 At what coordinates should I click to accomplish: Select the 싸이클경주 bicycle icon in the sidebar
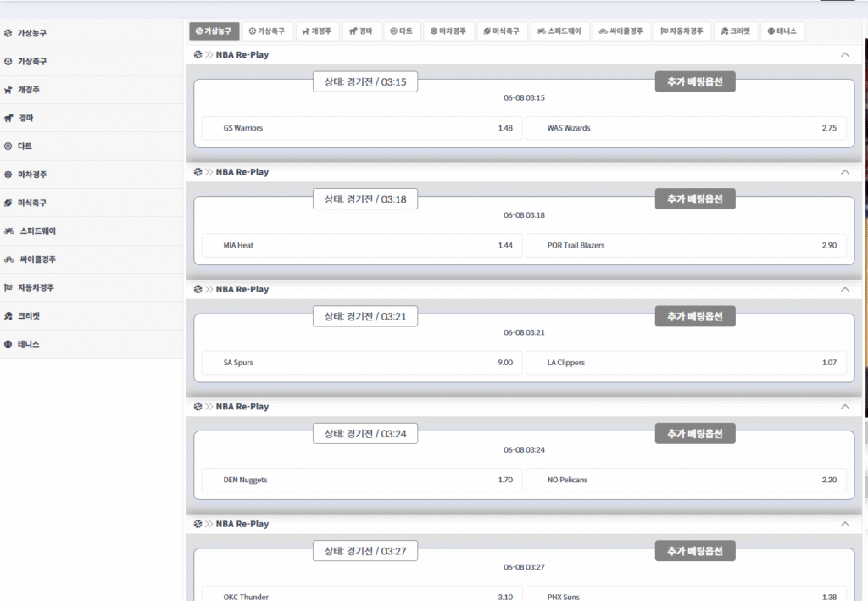click(x=8, y=259)
